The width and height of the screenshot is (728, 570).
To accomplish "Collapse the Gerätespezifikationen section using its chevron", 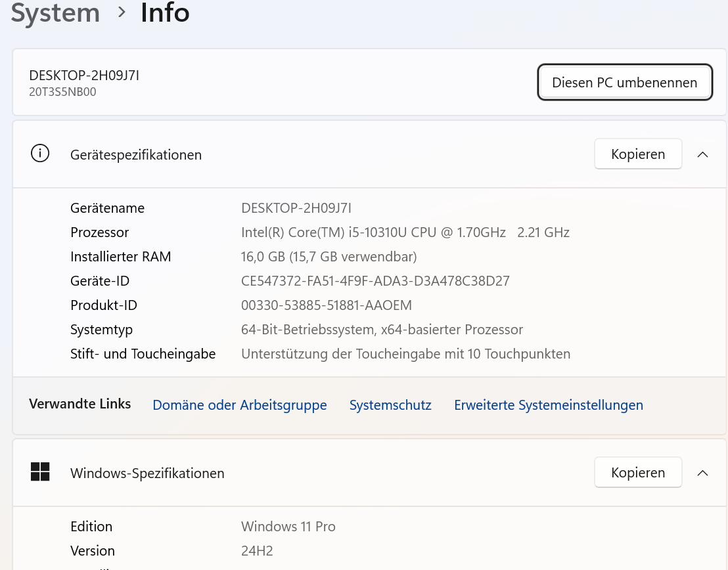I will point(702,154).
